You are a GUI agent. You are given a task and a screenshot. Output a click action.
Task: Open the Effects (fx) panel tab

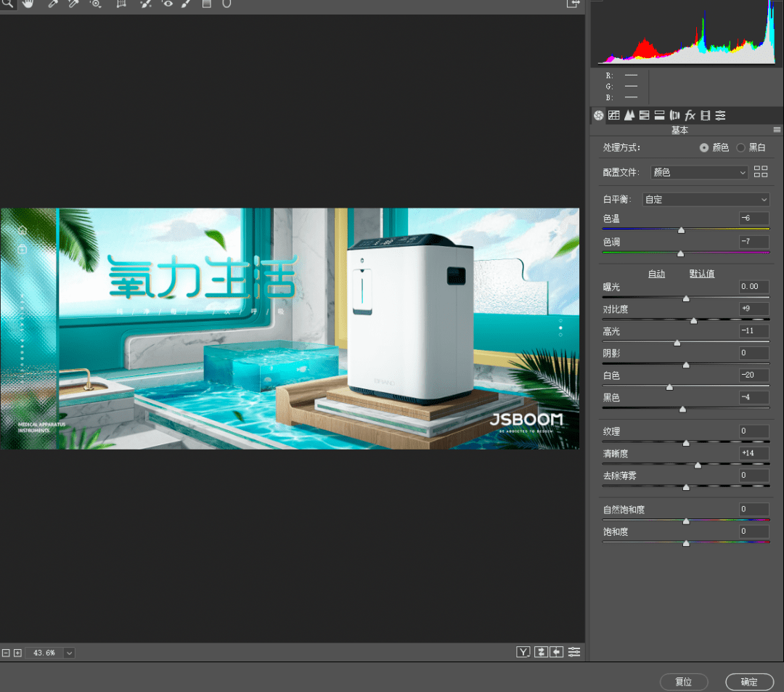690,115
